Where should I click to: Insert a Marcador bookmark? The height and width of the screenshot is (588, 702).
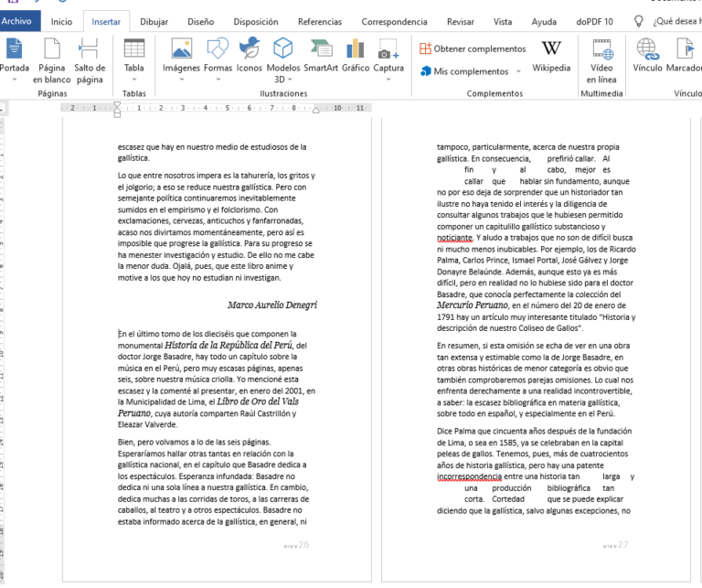coord(684,56)
